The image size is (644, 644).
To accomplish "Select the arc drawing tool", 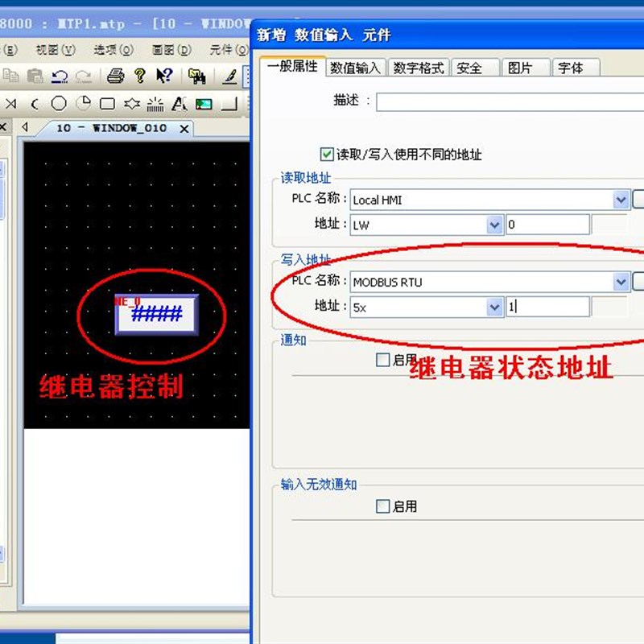I will click(x=35, y=105).
